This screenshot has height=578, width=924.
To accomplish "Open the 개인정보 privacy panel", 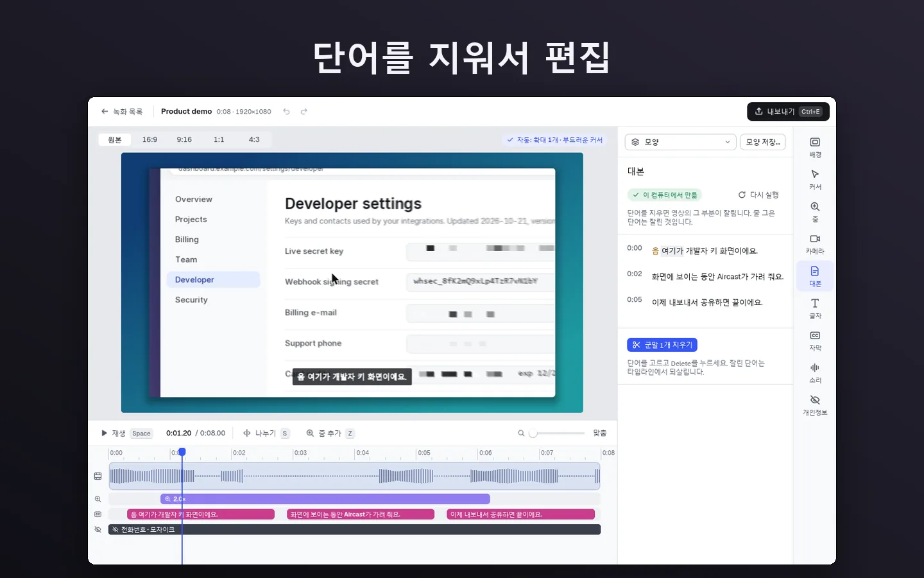I will 815,405.
